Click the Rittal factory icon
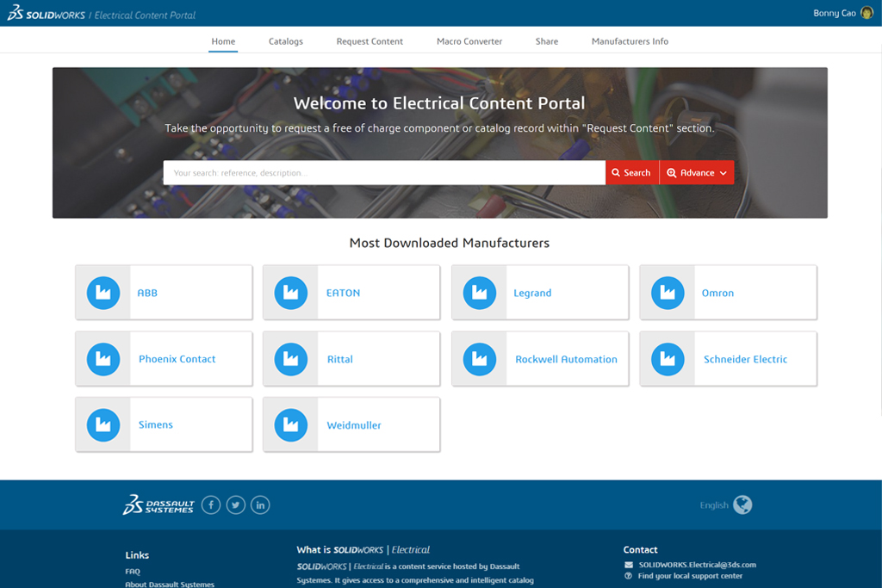Viewport: 882px width, 588px height. 291,359
